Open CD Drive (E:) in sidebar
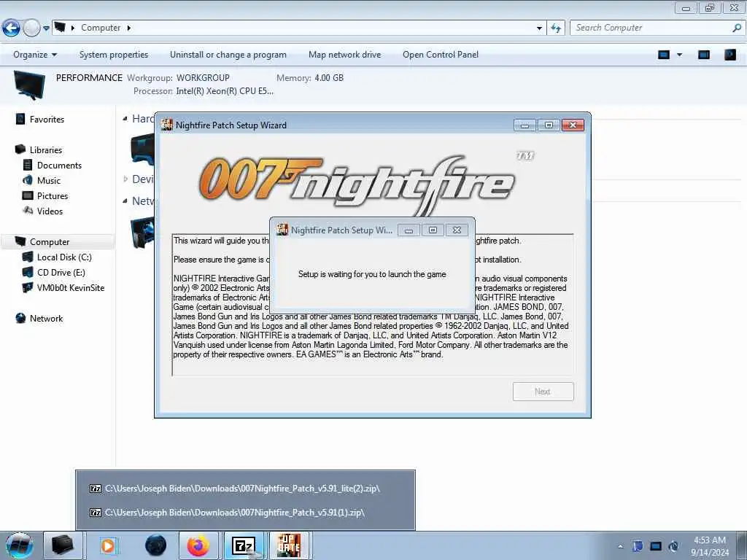The image size is (747, 560). point(61,273)
